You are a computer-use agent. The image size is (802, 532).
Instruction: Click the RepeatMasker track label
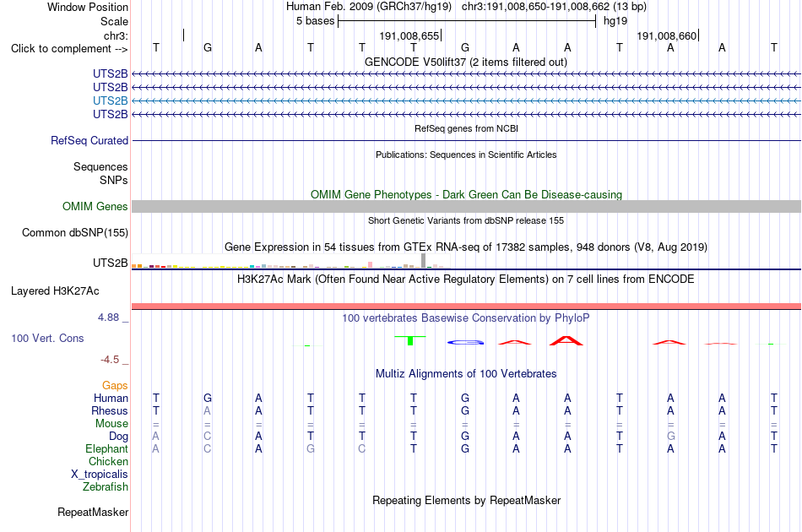click(93, 512)
